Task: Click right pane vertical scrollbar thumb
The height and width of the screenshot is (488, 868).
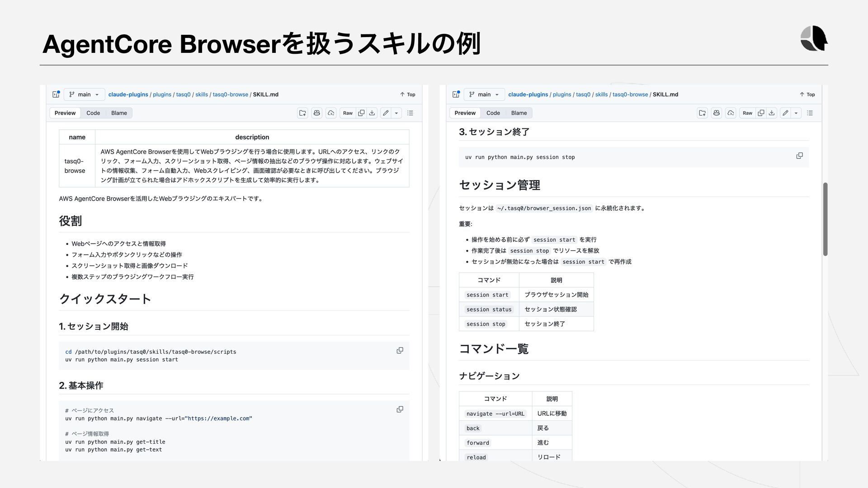Action: tap(825, 219)
